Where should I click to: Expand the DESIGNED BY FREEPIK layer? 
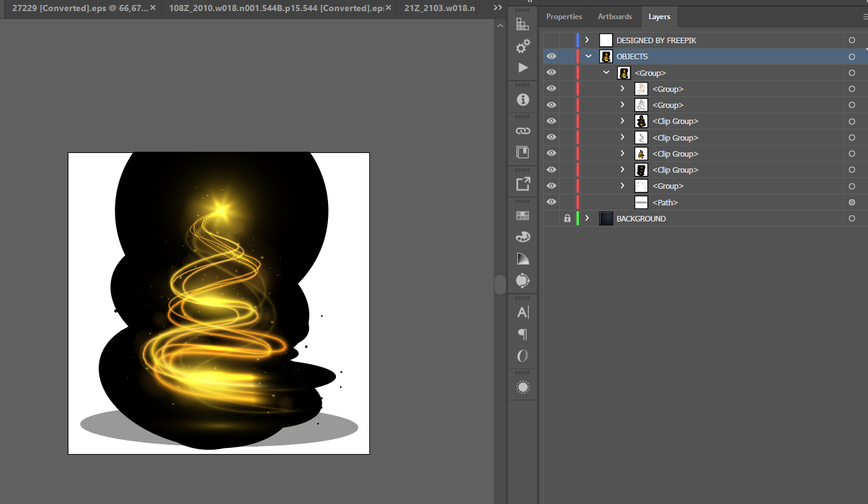point(587,40)
